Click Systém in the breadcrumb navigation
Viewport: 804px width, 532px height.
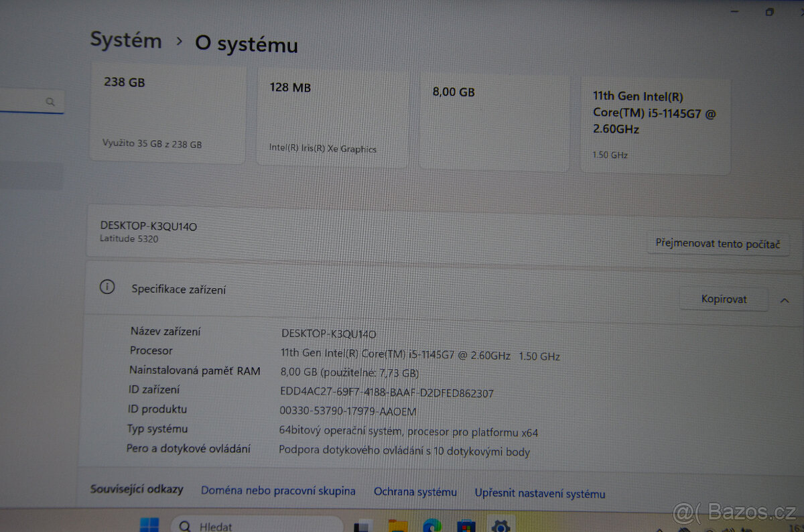125,40
